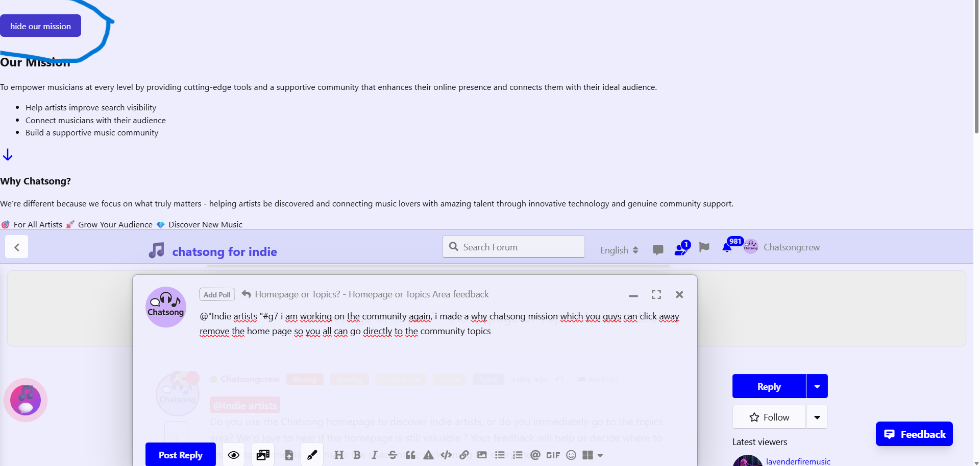This screenshot has height=466, width=980.
Task: Click the notifications bell icon
Action: pyautogui.click(x=727, y=248)
